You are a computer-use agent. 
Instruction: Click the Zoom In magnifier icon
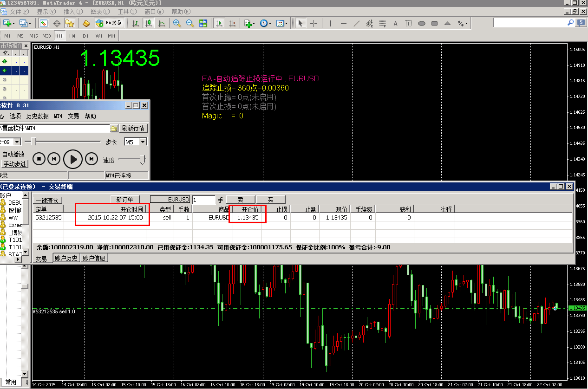(x=177, y=23)
